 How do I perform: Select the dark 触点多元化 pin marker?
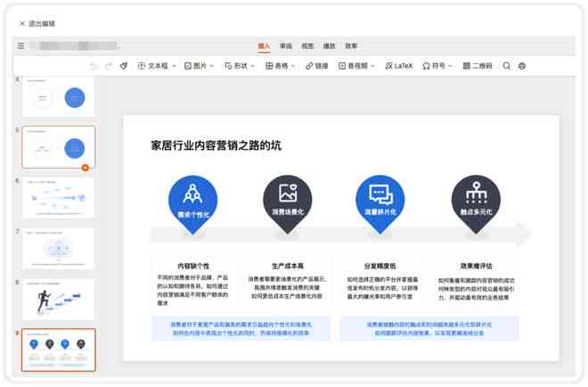pyautogui.click(x=477, y=205)
